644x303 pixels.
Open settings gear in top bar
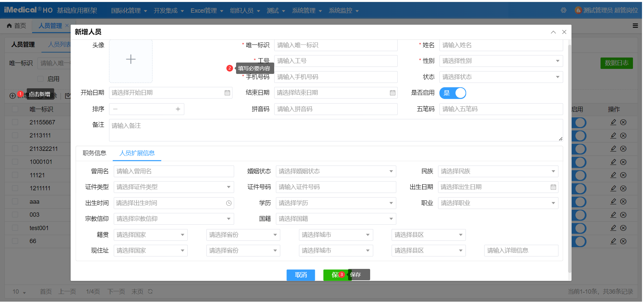[563, 10]
